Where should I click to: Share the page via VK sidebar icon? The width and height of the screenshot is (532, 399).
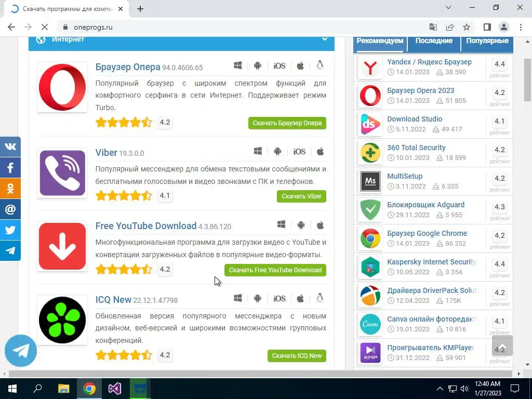pos(10,147)
